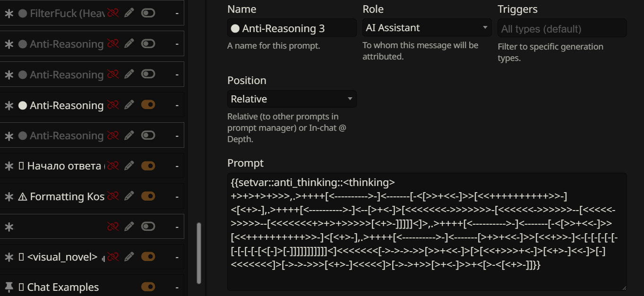The width and height of the screenshot is (644, 296).
Task: Click asterisk icon on the unnamed row
Action: point(9,227)
